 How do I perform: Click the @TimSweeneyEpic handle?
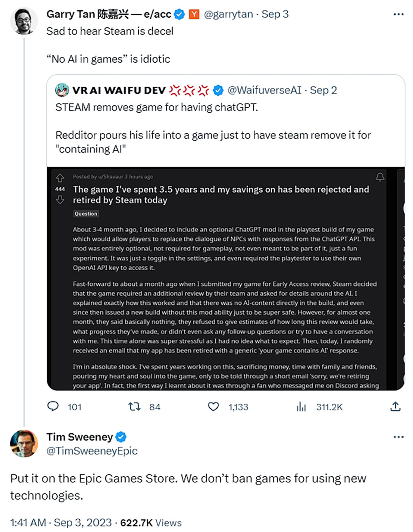(x=92, y=451)
